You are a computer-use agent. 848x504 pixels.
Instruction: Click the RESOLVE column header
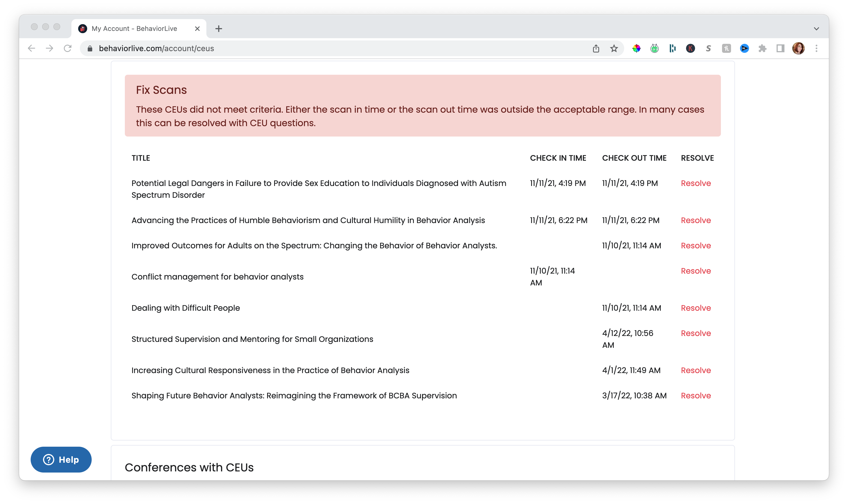coord(697,158)
